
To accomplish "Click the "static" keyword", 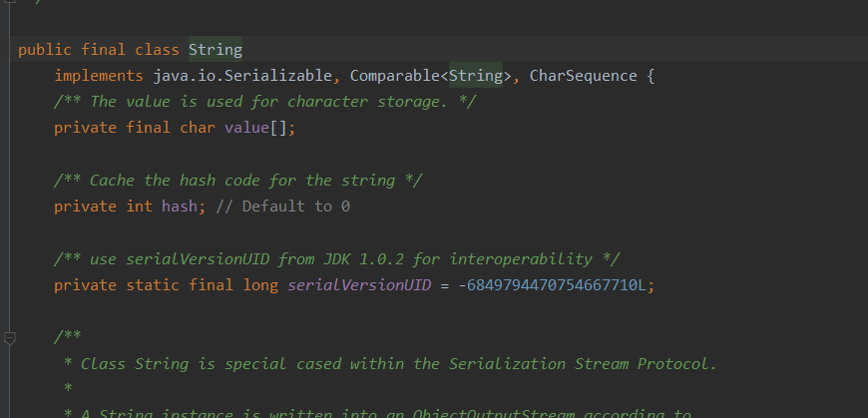I will 153,285.
